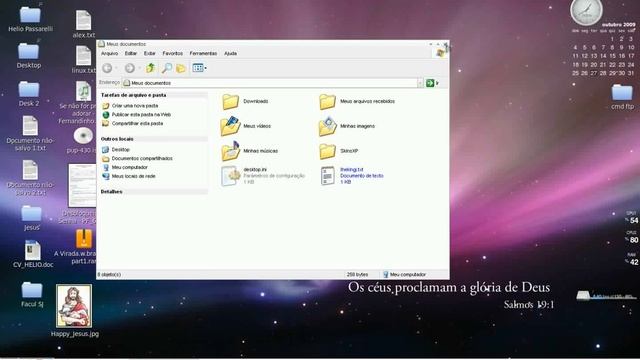Select the pup-430 disc image icon
The height and width of the screenshot is (360, 640).
coord(83,136)
